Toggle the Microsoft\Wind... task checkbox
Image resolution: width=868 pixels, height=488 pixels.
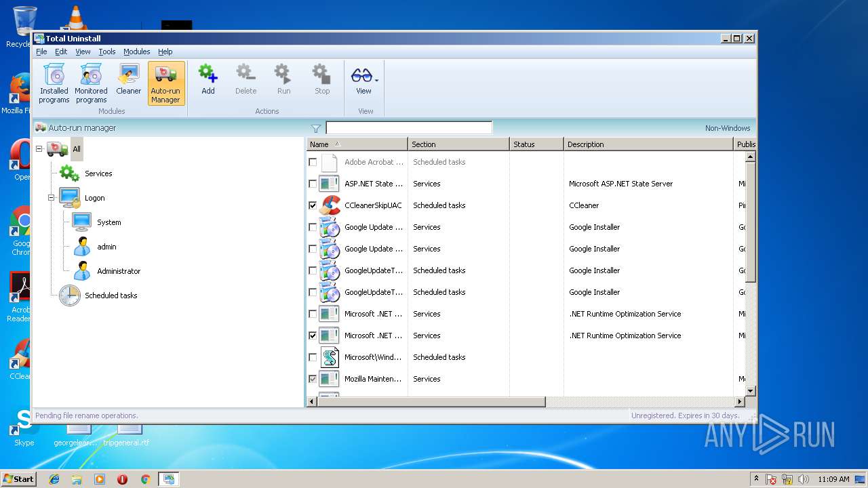[x=313, y=357]
